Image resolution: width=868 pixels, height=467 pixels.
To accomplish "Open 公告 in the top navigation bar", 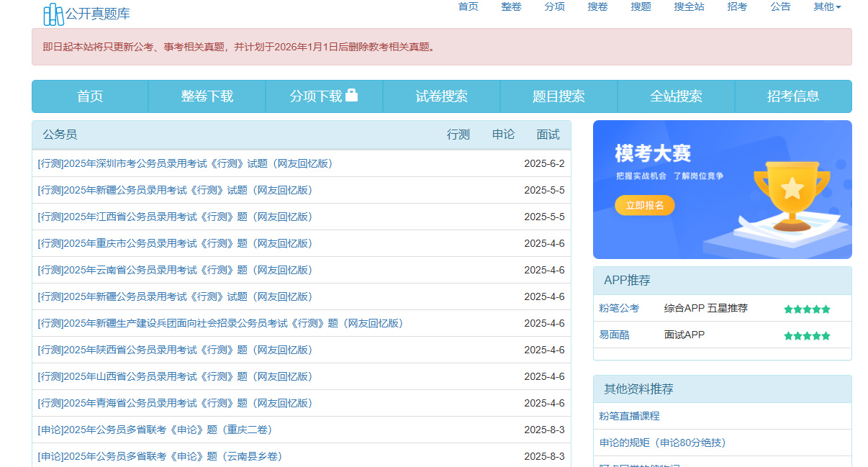I will point(780,6).
